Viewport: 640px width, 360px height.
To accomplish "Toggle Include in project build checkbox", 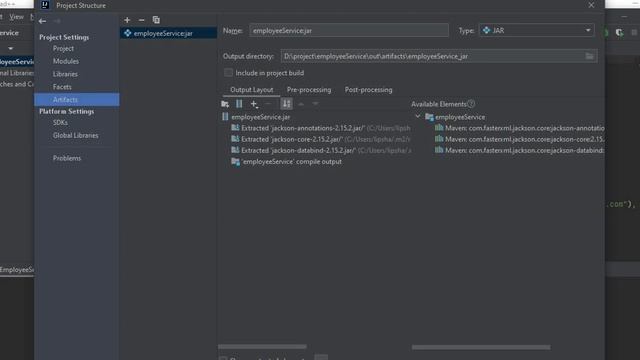I will [228, 73].
